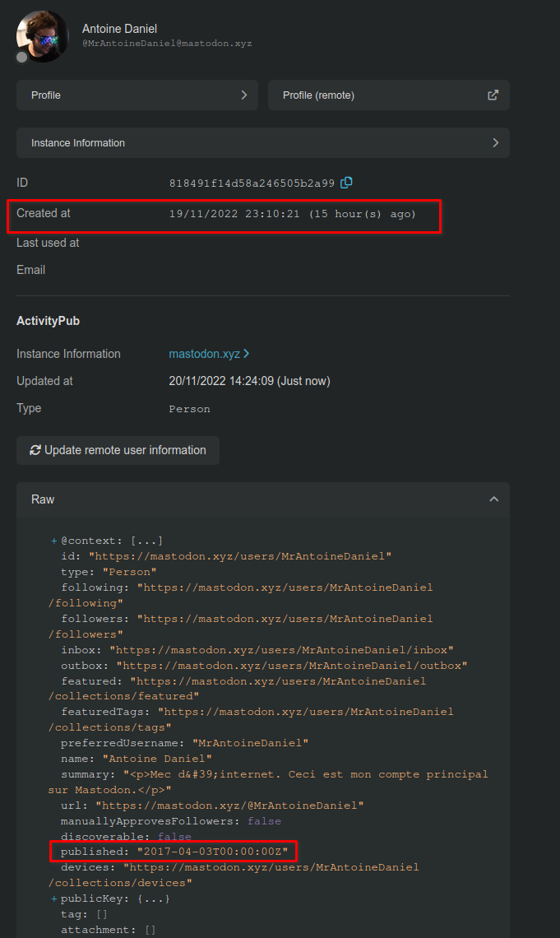Viewport: 560px width, 938px height.
Task: Copy the user ID with the copy icon
Action: (x=346, y=182)
